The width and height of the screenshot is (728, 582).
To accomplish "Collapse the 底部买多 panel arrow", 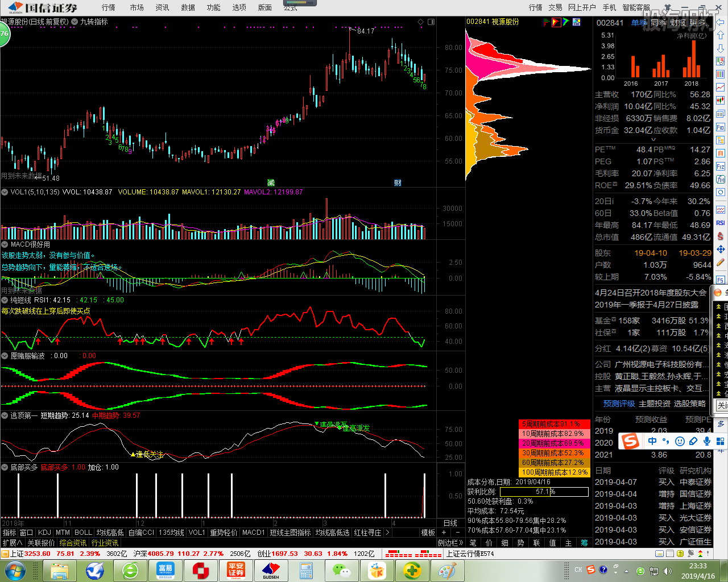I will [5, 467].
